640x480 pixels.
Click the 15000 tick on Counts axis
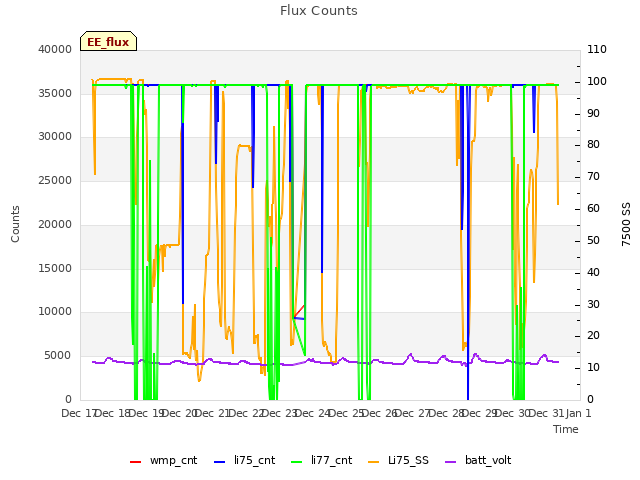(x=55, y=268)
